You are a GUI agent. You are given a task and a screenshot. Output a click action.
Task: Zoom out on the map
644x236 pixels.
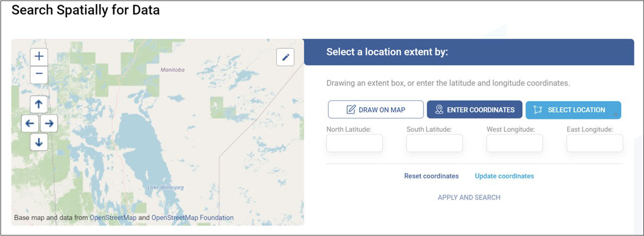pyautogui.click(x=39, y=75)
